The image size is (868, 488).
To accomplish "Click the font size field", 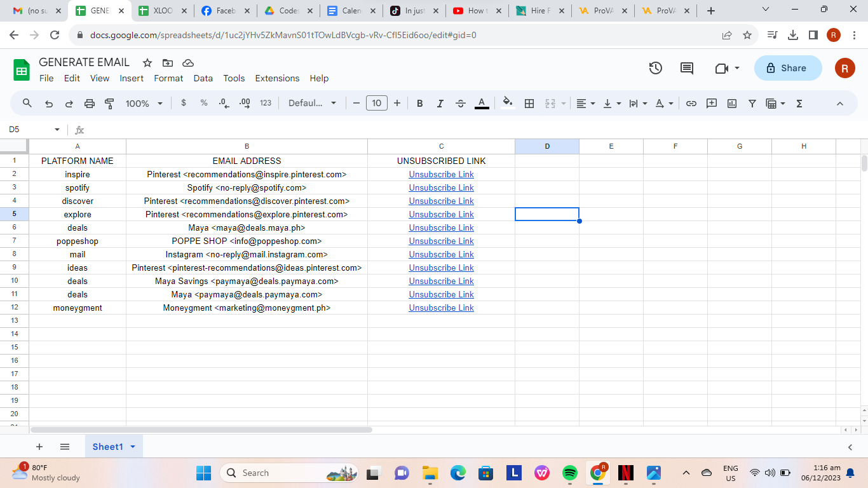I will [x=377, y=103].
